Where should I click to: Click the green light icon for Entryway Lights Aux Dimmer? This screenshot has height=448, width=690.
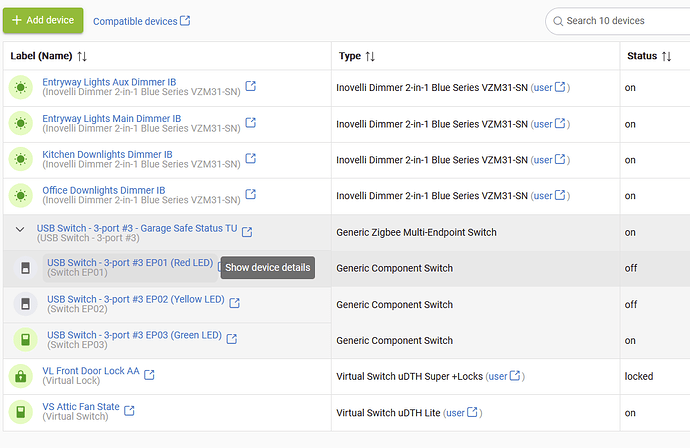click(x=21, y=88)
